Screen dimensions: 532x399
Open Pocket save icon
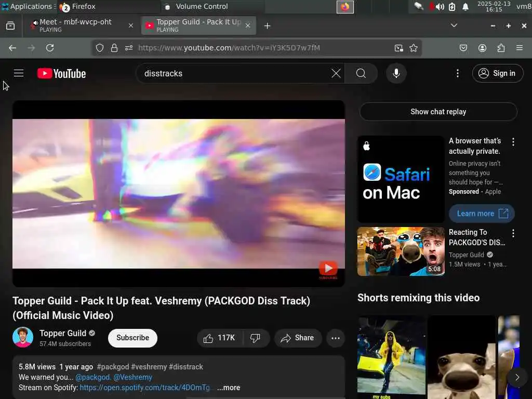463,48
